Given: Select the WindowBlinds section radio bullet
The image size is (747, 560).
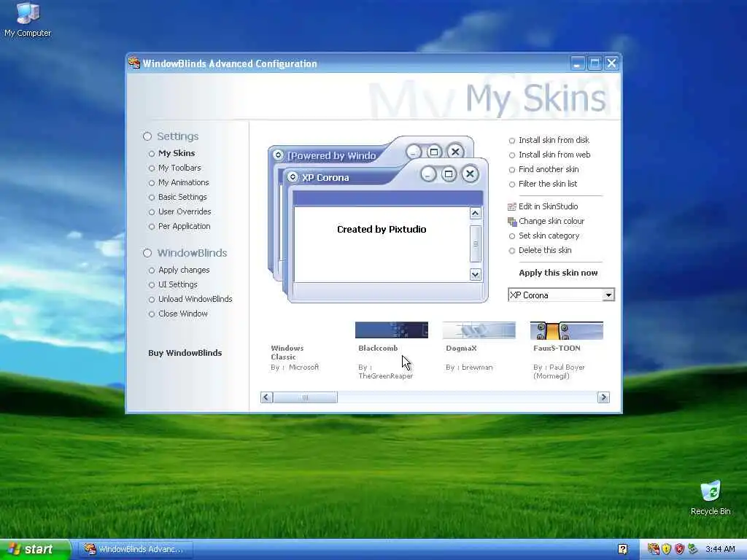Looking at the screenshot, I should pyautogui.click(x=147, y=253).
